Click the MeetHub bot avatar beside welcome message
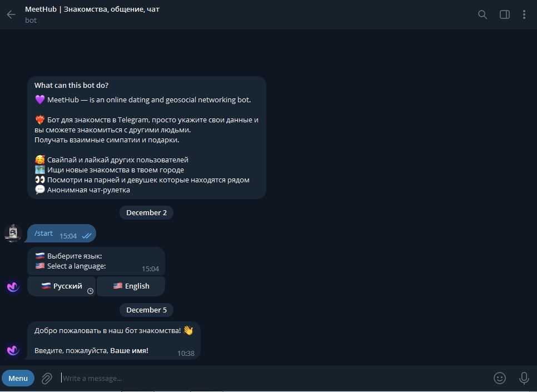This screenshot has width=537, height=392. 13,350
